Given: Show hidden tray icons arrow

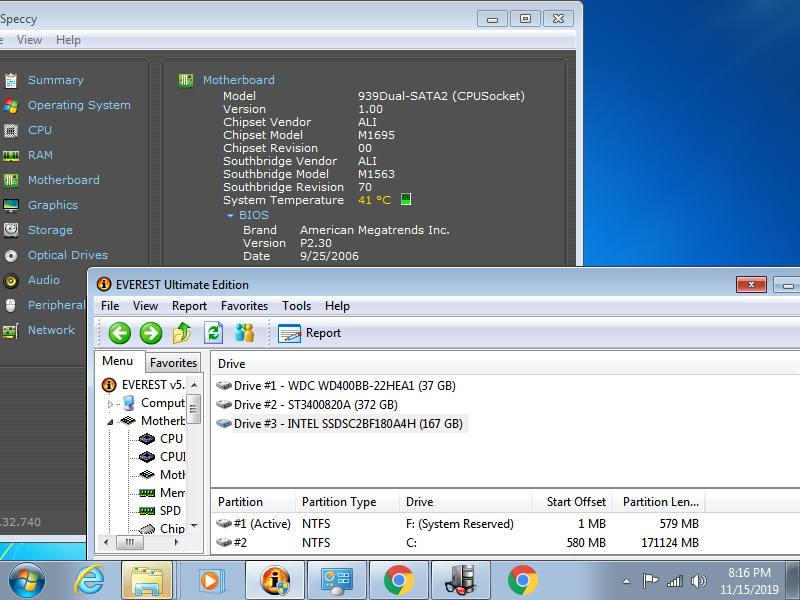Looking at the screenshot, I should [627, 581].
